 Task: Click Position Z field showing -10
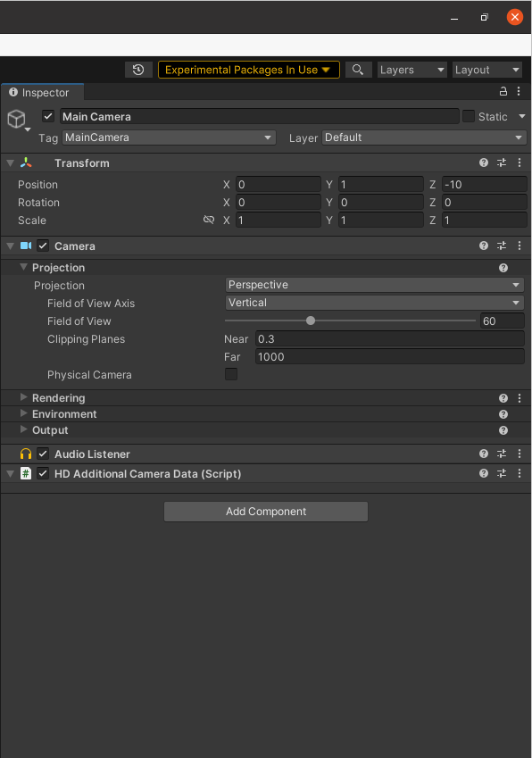484,184
